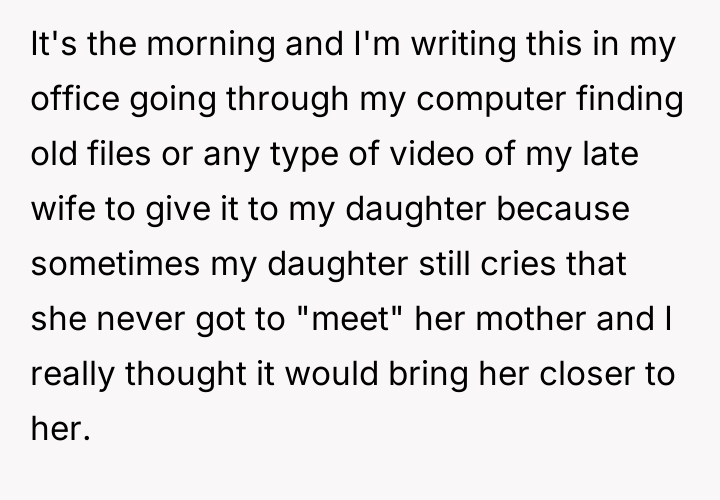Click the word "wife" starting the fourth line
720x500 pixels.
(55, 213)
